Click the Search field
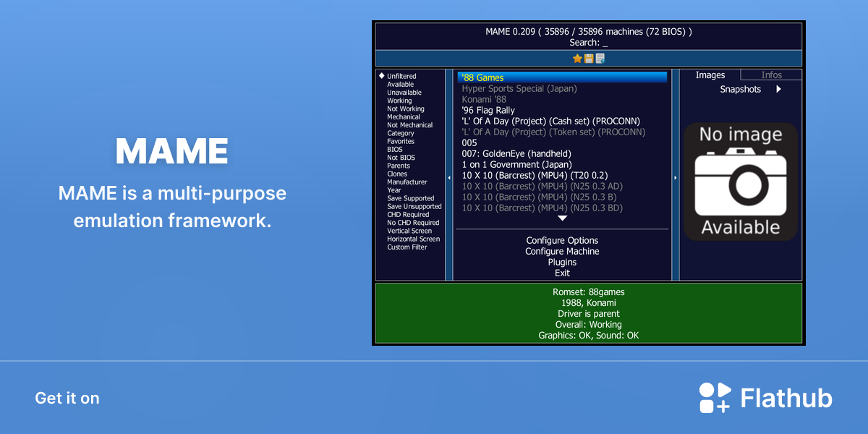Screen dimensions: 868x434 [588, 43]
